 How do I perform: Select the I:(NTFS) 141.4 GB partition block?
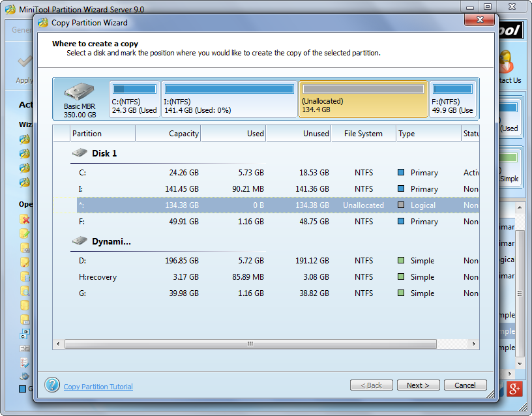pos(229,99)
